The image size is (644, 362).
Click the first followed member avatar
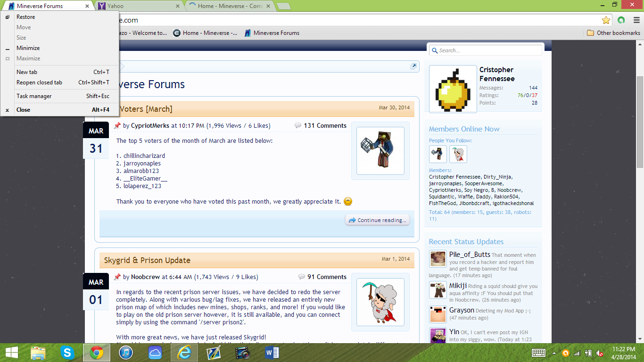[x=438, y=154]
